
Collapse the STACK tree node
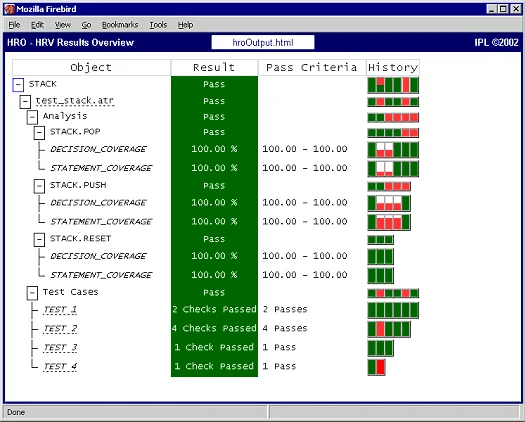[x=18, y=85]
